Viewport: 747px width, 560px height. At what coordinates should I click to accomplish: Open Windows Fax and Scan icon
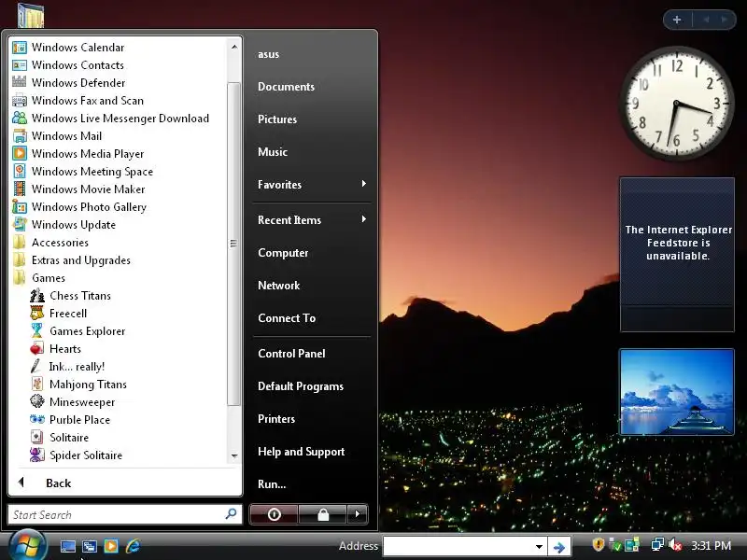click(20, 101)
